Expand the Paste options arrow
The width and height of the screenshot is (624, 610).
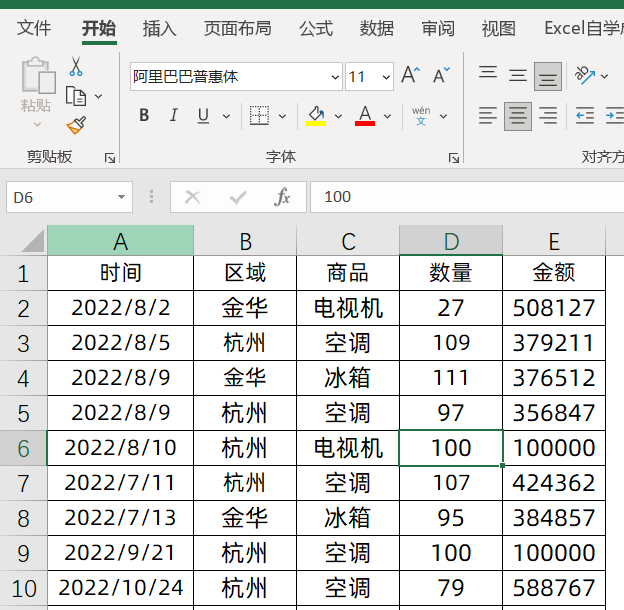coord(37,125)
